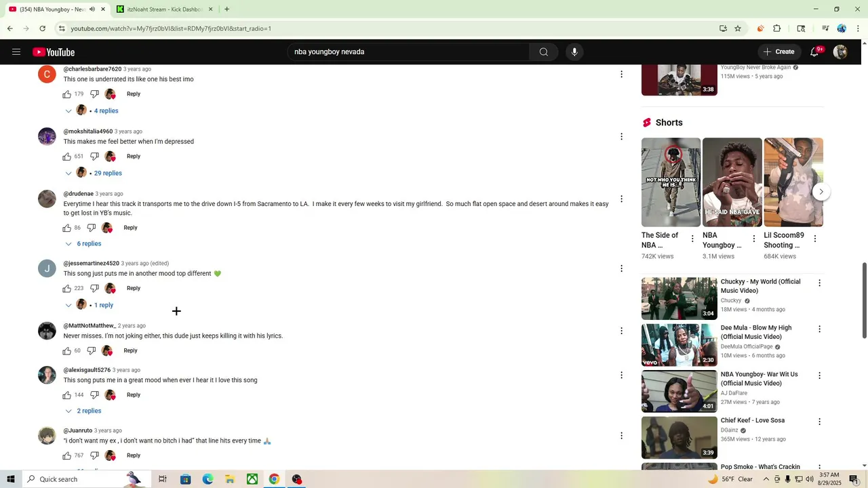Open more options for Dee Mula video
The height and width of the screenshot is (488, 868).
click(x=819, y=329)
